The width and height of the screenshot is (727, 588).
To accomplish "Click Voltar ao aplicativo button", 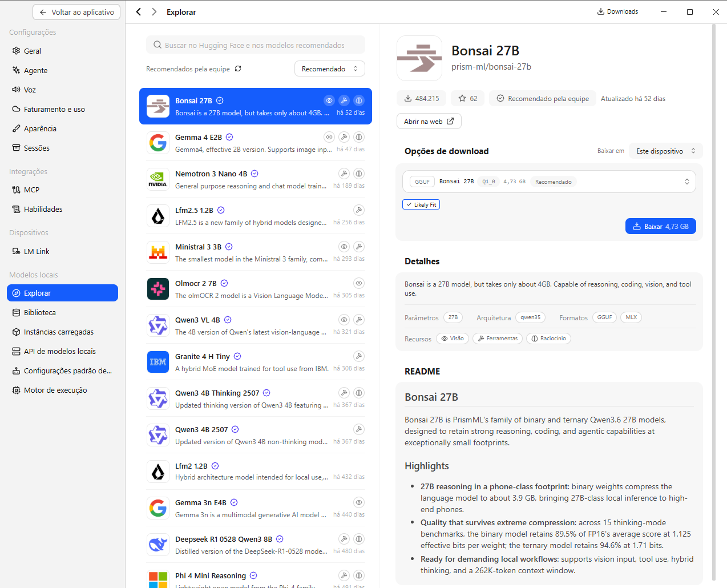I will [x=76, y=12].
